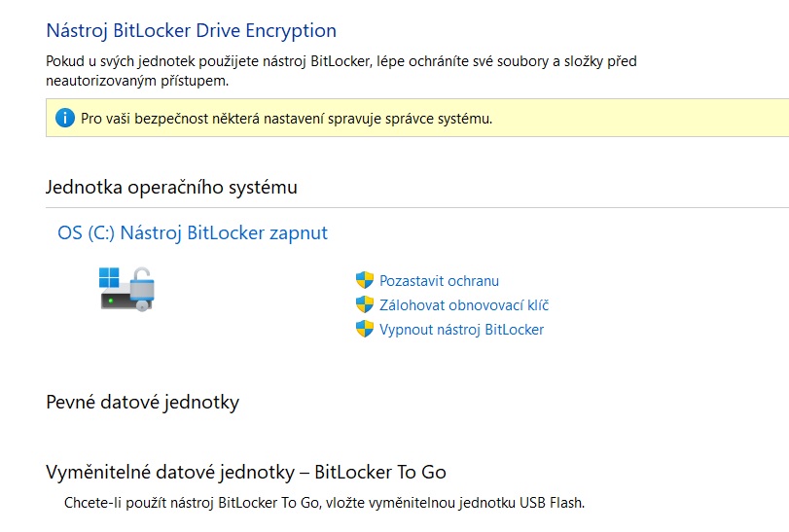The image size is (789, 532).
Task: Click the Vyměnitelné datové jednotky – BitLocker To Go heading
Action: click(x=245, y=472)
